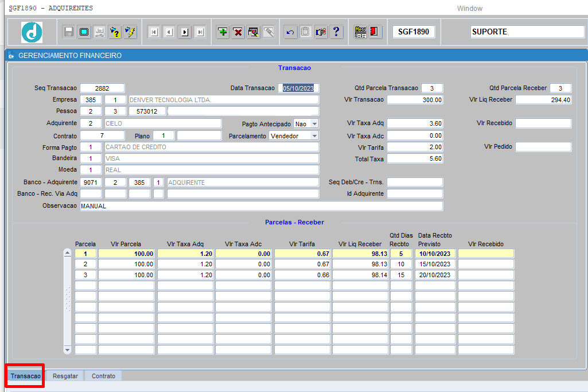
Task: Click the flashlight with lightning execute-query icon
Action: point(130,32)
